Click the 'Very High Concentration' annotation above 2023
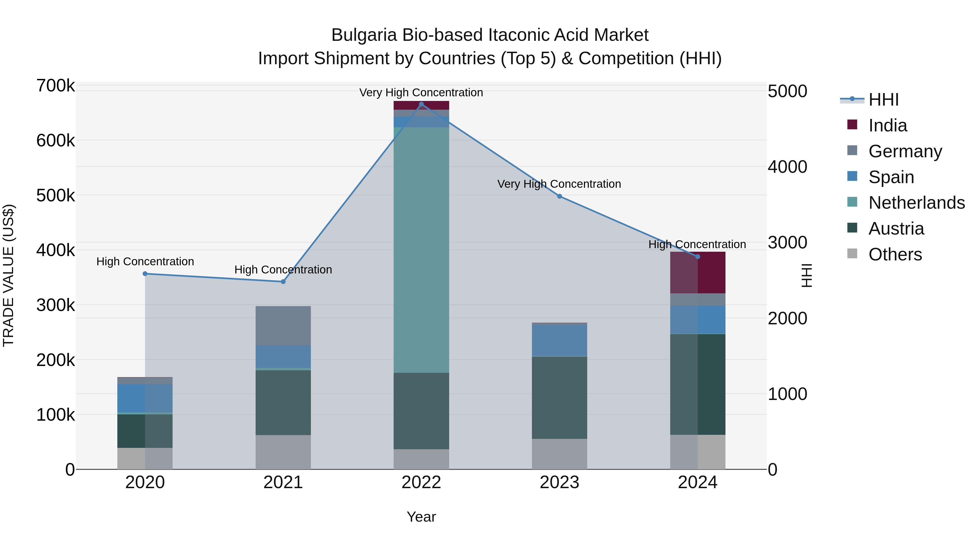This screenshot has height=551, width=980. tap(559, 184)
